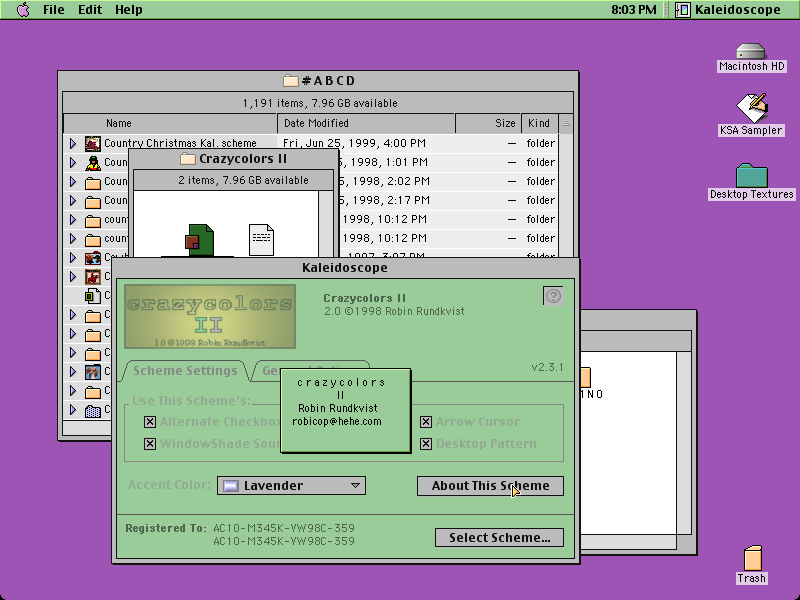800x600 pixels.
Task: Click the Kaleidoscope dialog title bar
Action: point(345,268)
